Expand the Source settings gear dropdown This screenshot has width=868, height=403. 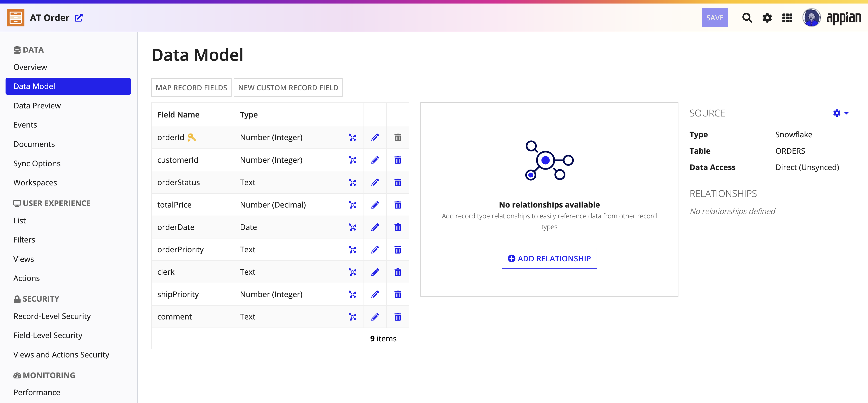click(x=840, y=113)
